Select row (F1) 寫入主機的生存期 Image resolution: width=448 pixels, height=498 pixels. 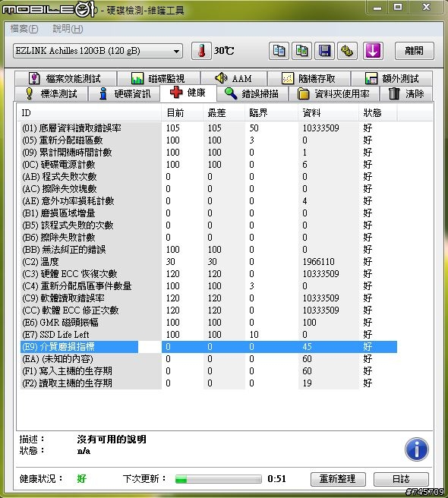pyautogui.click(x=209, y=371)
